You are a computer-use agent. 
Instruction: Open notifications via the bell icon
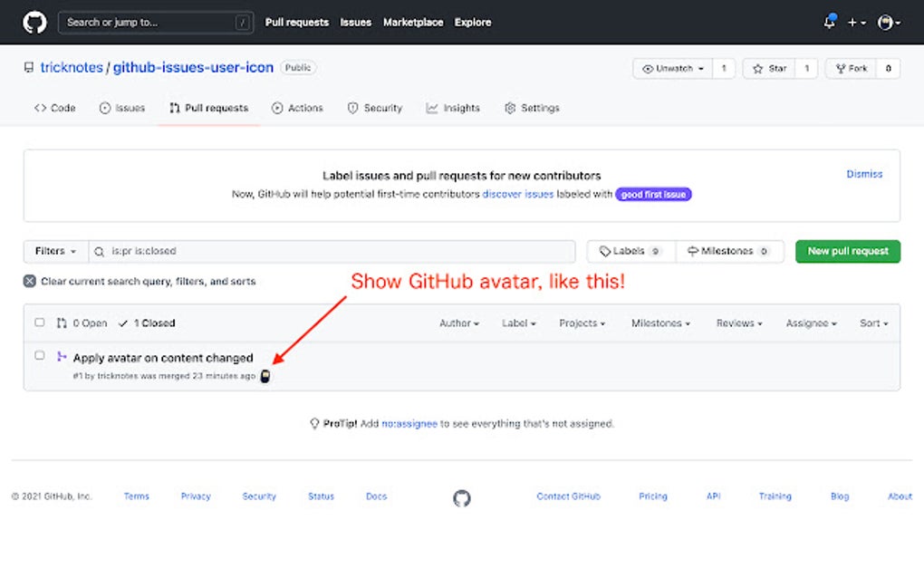(828, 22)
